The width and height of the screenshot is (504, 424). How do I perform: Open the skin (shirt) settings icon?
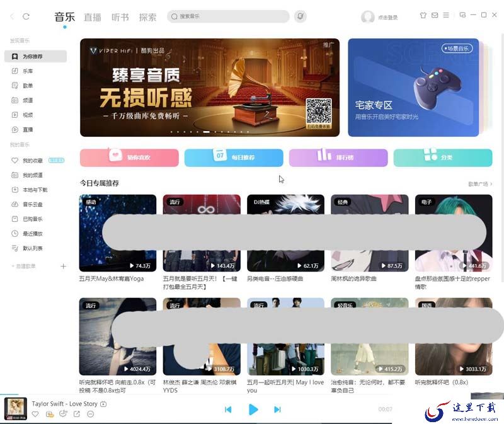(423, 15)
